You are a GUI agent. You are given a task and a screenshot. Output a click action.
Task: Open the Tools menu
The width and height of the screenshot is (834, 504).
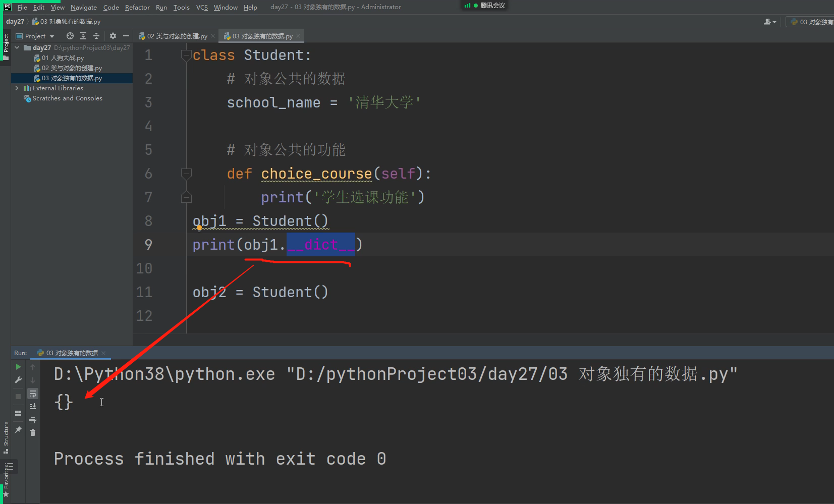(x=181, y=7)
